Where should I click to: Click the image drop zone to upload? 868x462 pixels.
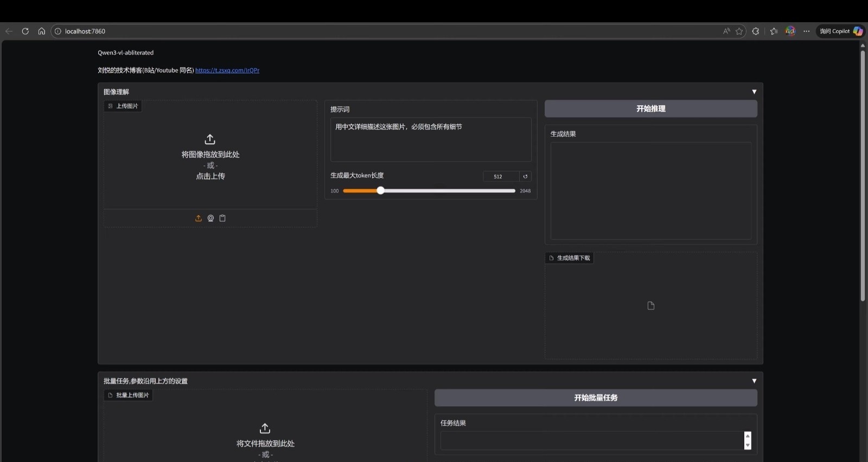coord(210,157)
